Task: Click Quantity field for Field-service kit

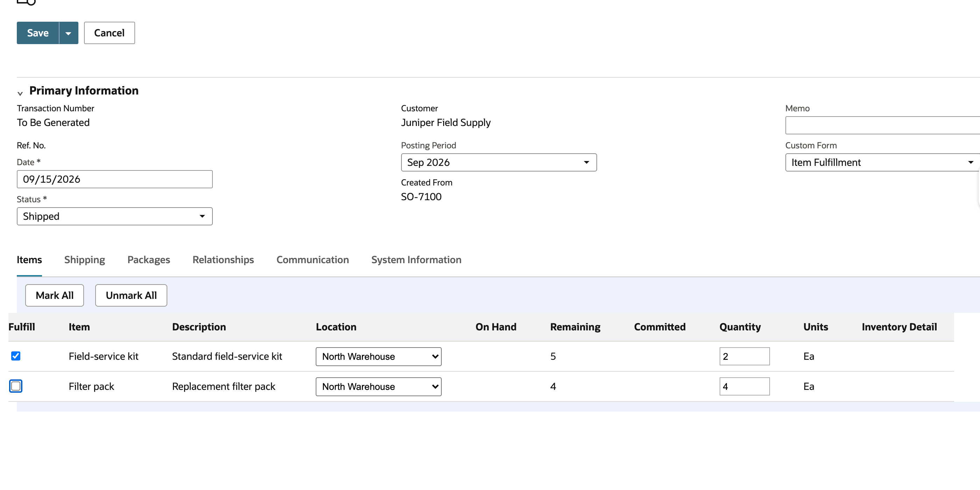Action: coord(744,356)
